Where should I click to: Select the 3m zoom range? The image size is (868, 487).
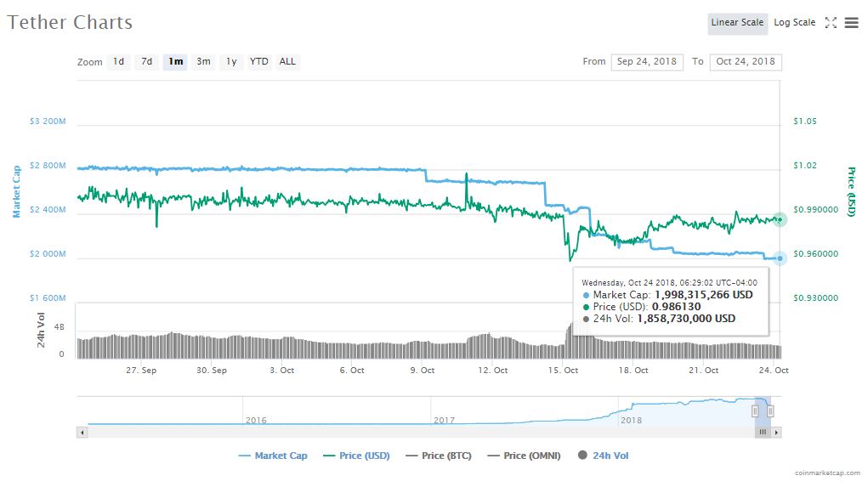pos(204,61)
